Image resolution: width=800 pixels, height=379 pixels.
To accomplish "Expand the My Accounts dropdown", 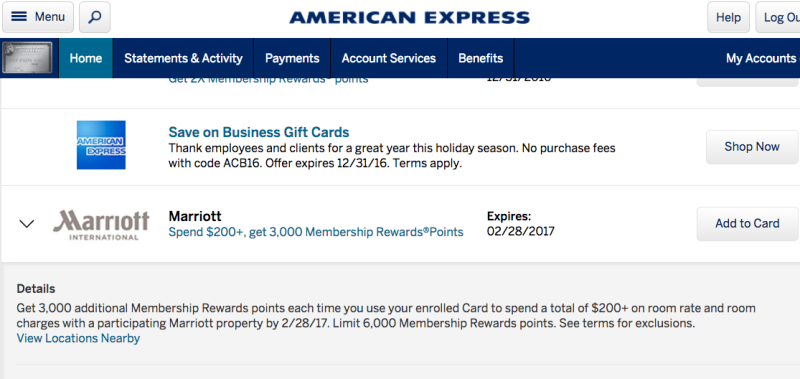I will 762,58.
